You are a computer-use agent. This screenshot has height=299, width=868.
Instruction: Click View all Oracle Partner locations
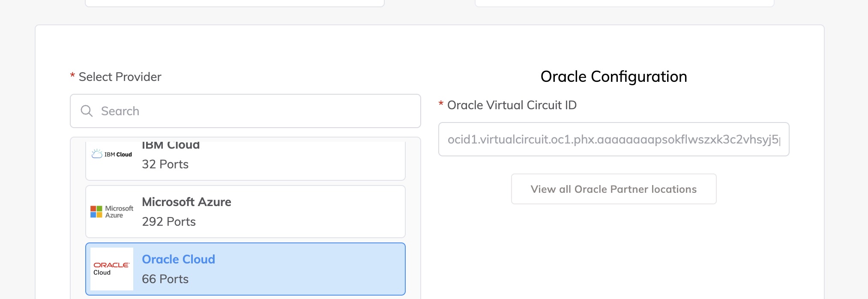(614, 189)
